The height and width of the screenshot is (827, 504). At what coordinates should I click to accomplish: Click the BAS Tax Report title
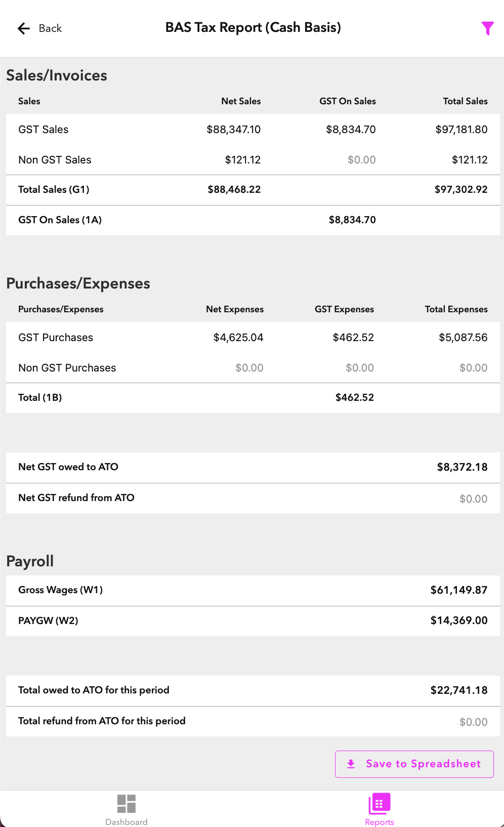tap(253, 27)
